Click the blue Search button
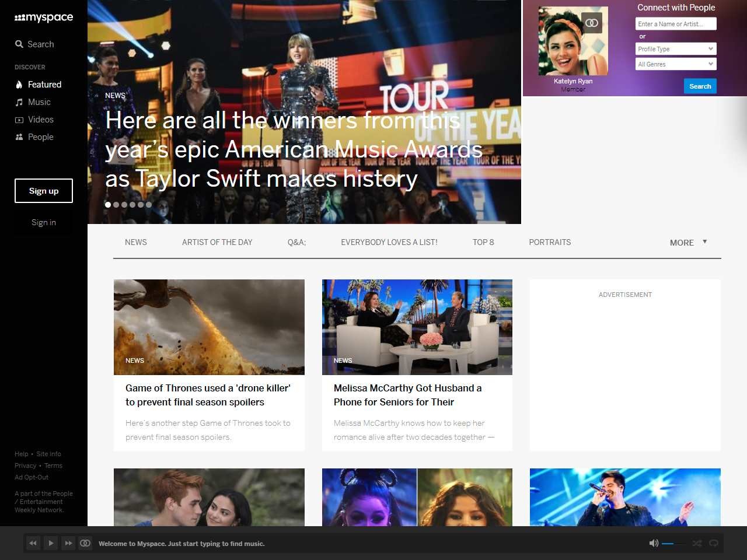Viewport: 747px width, 560px height. click(700, 86)
